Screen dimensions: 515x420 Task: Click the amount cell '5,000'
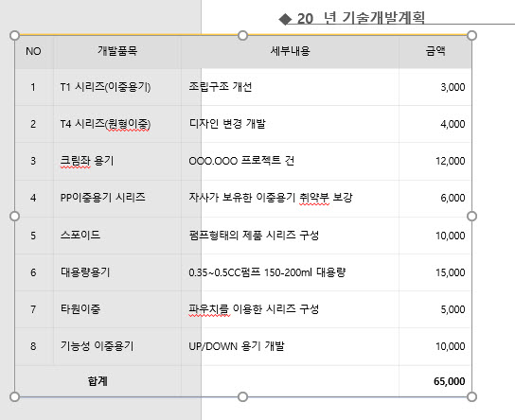point(435,309)
